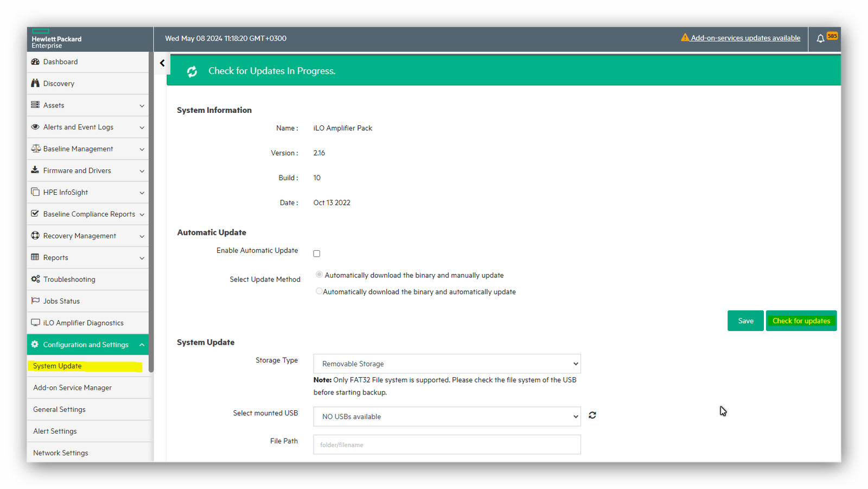868x489 pixels.
Task: Go to the Discovery page
Action: click(x=88, y=84)
